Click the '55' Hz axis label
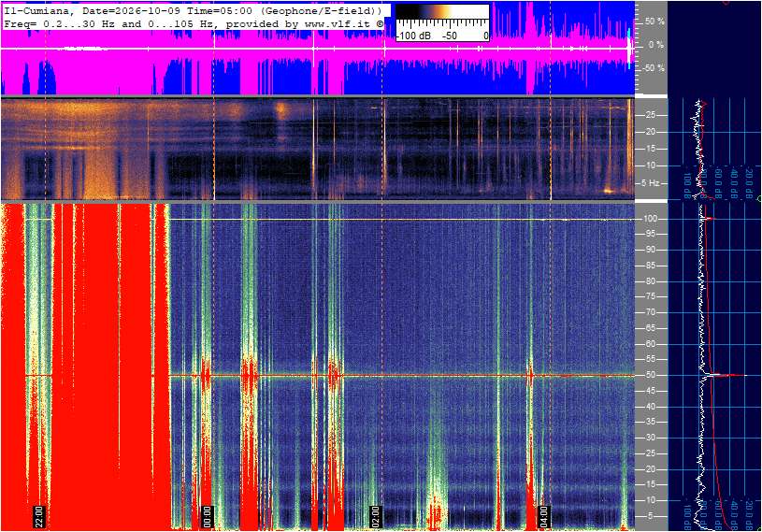This screenshot has width=762, height=532. pos(651,360)
